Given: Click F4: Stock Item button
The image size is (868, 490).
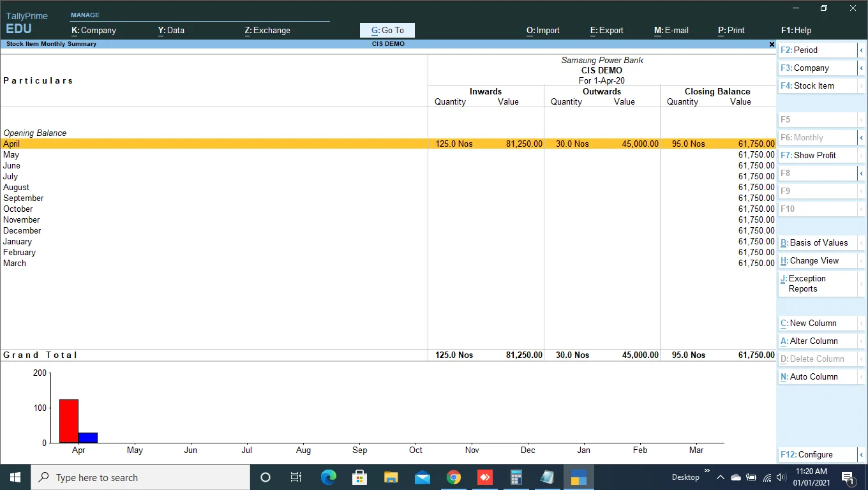Looking at the screenshot, I should pos(817,85).
